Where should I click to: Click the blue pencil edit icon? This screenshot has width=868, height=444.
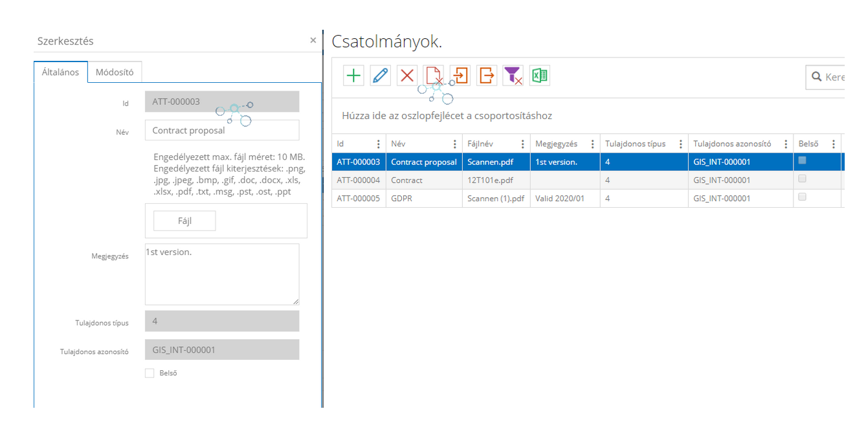(381, 76)
